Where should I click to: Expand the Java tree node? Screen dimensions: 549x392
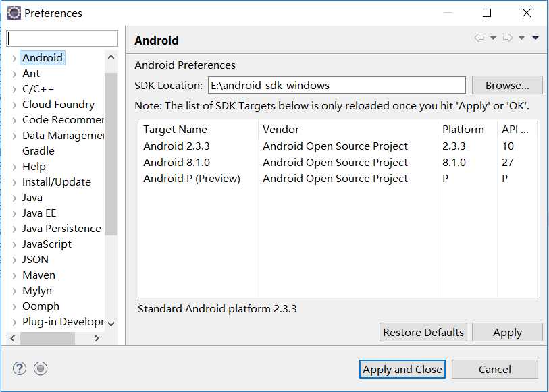[14, 198]
